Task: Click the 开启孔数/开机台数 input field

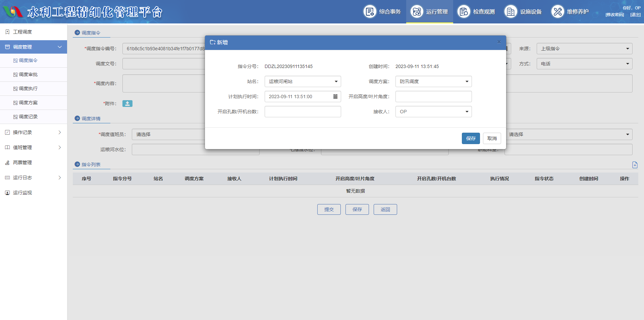Action: [x=303, y=112]
